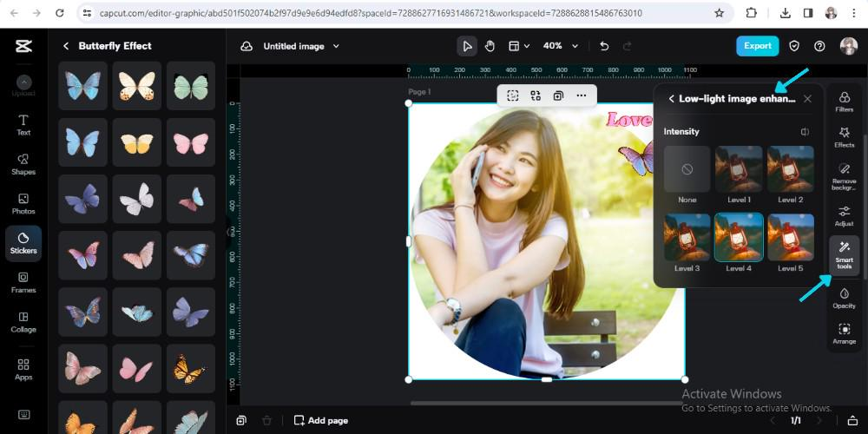The image size is (868, 434).
Task: Close the Low-light image enhancer panel
Action: pos(807,99)
